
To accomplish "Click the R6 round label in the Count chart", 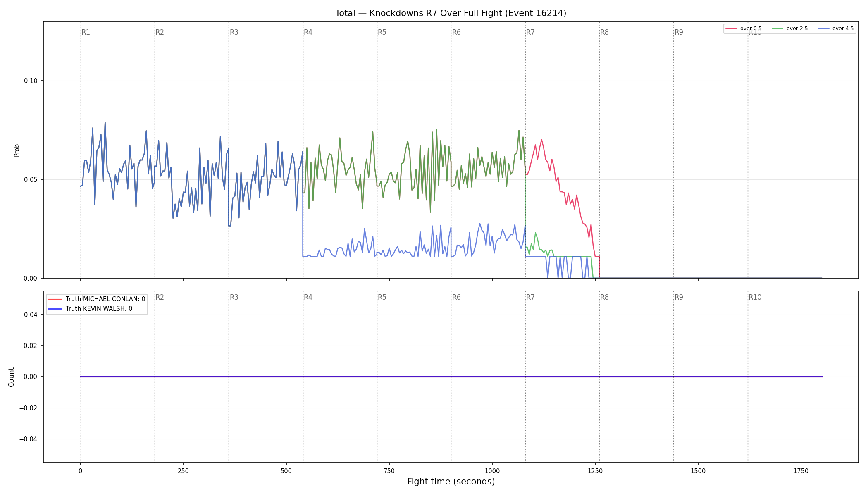I will (456, 297).
